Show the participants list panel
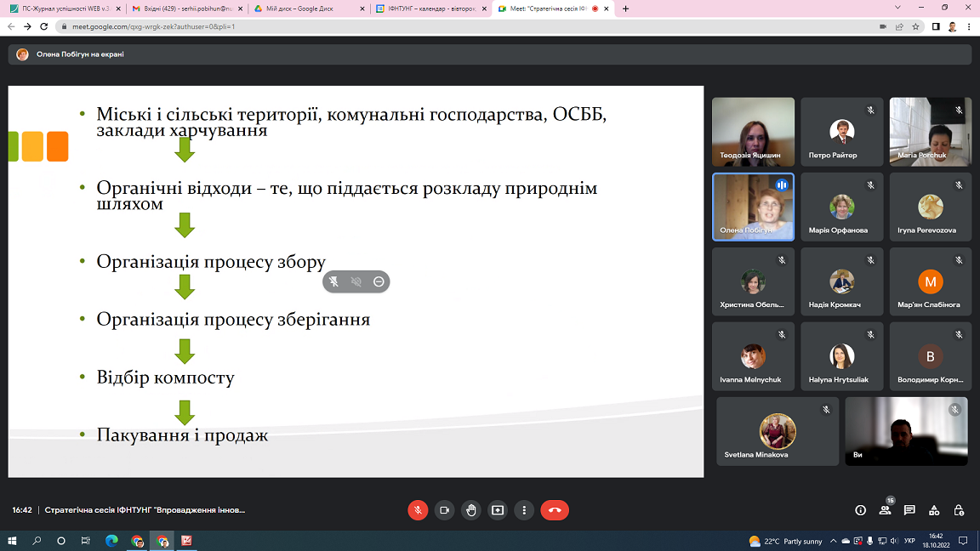 pyautogui.click(x=885, y=510)
